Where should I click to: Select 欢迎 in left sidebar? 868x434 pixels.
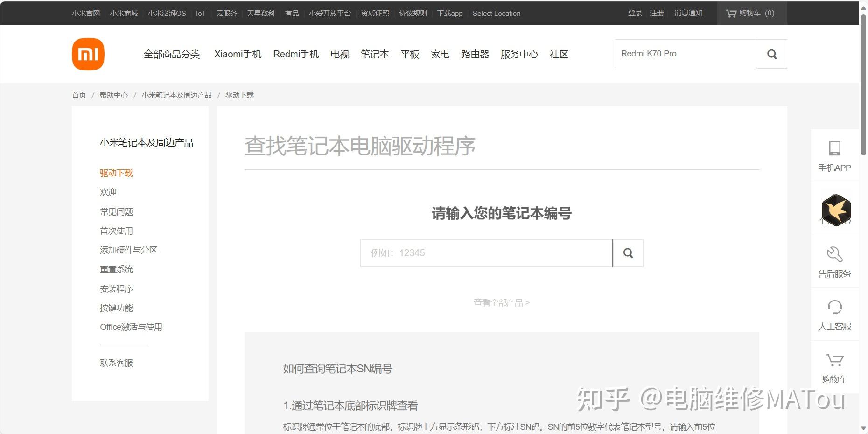(108, 192)
